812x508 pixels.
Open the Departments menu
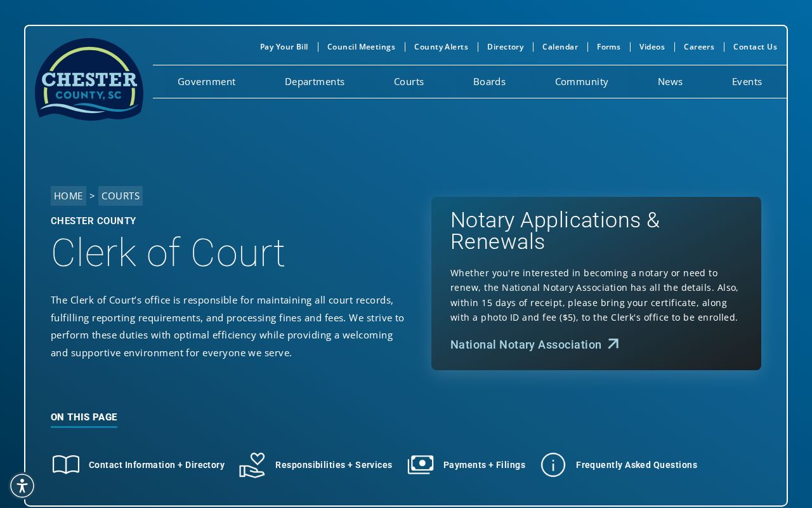(315, 81)
